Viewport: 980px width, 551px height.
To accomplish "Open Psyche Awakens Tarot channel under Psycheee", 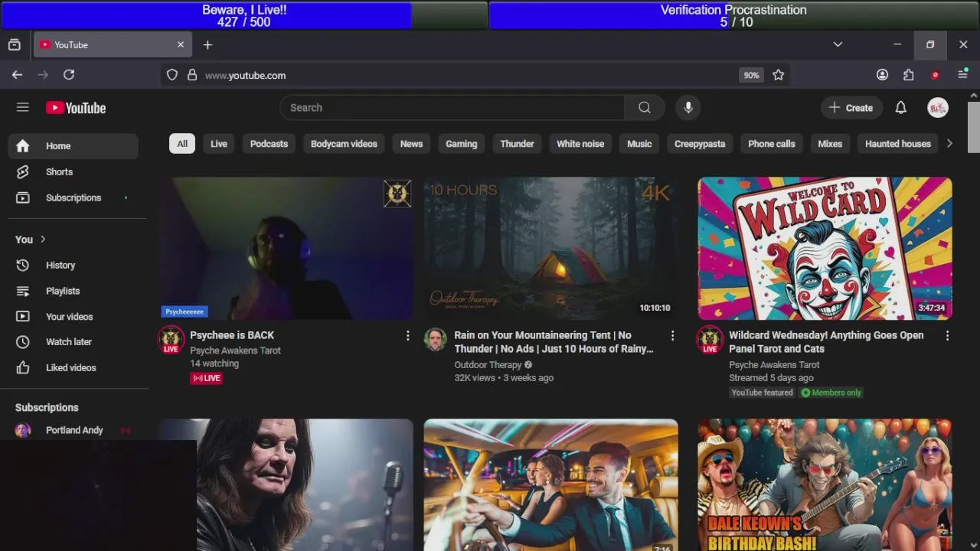I will click(x=236, y=350).
